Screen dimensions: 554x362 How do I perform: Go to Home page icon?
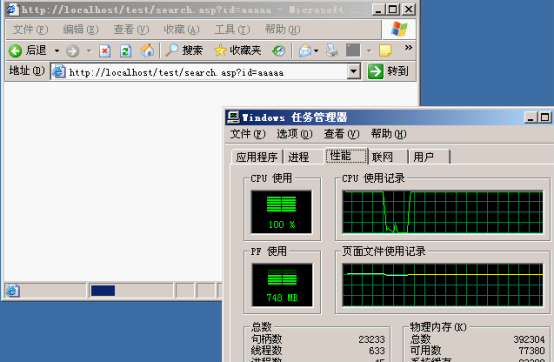click(147, 51)
